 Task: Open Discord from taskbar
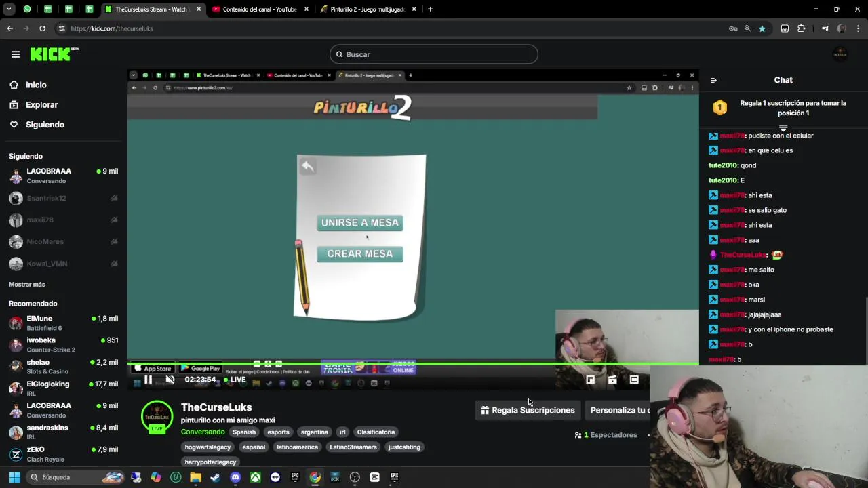coord(235,477)
